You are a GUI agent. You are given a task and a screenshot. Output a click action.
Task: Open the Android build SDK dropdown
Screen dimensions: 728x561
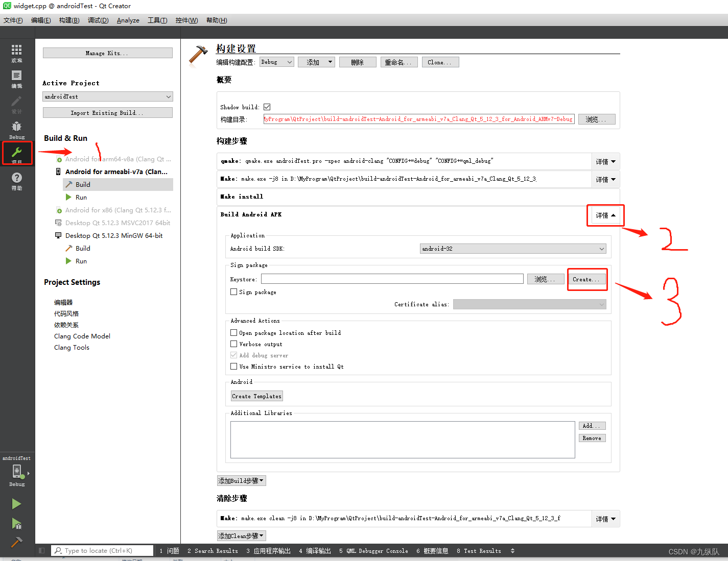coord(513,249)
